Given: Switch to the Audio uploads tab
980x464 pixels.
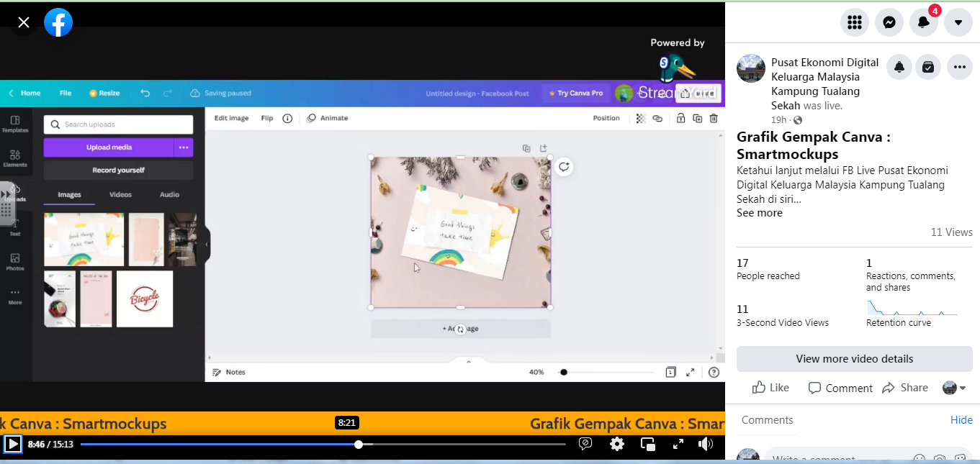Looking at the screenshot, I should coord(169,194).
